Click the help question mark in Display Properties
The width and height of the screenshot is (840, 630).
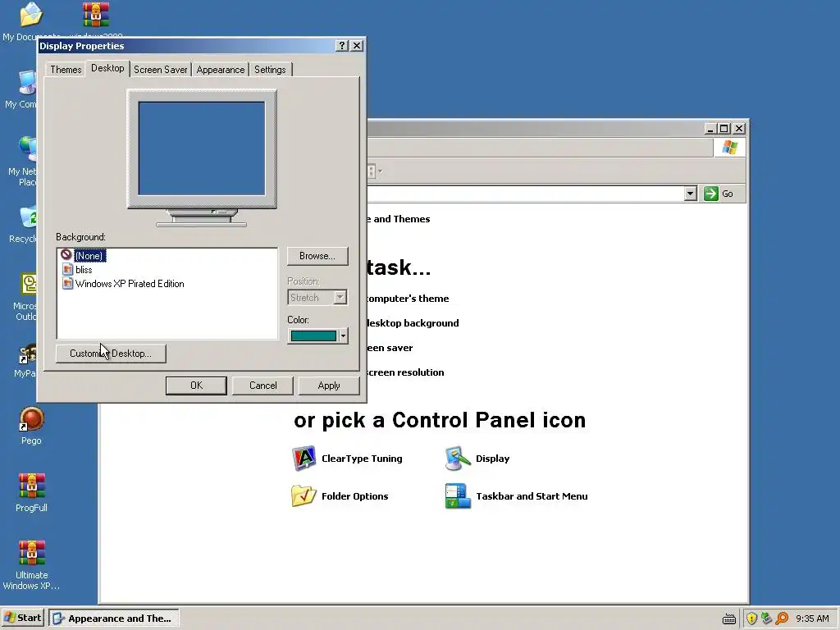(x=342, y=46)
